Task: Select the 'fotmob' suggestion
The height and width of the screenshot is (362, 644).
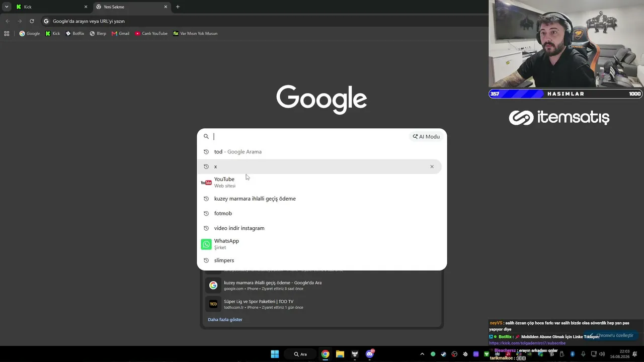Action: point(319,213)
